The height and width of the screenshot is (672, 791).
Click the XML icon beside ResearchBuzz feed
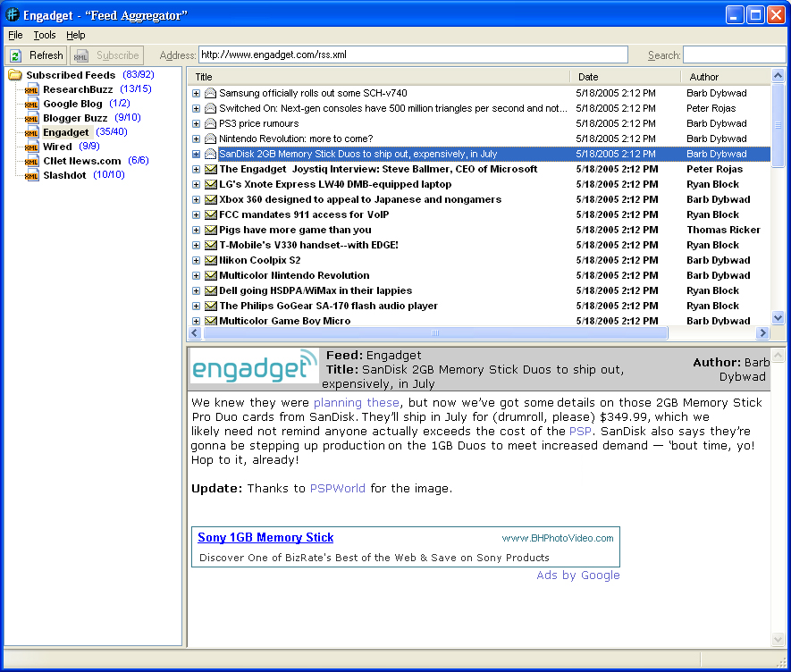pyautogui.click(x=32, y=89)
